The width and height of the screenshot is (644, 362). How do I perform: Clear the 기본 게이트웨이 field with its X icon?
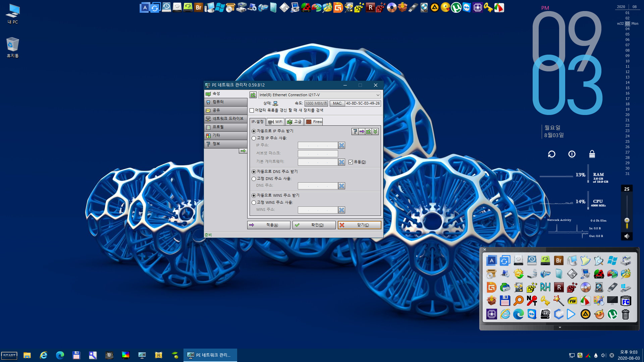pos(341,162)
